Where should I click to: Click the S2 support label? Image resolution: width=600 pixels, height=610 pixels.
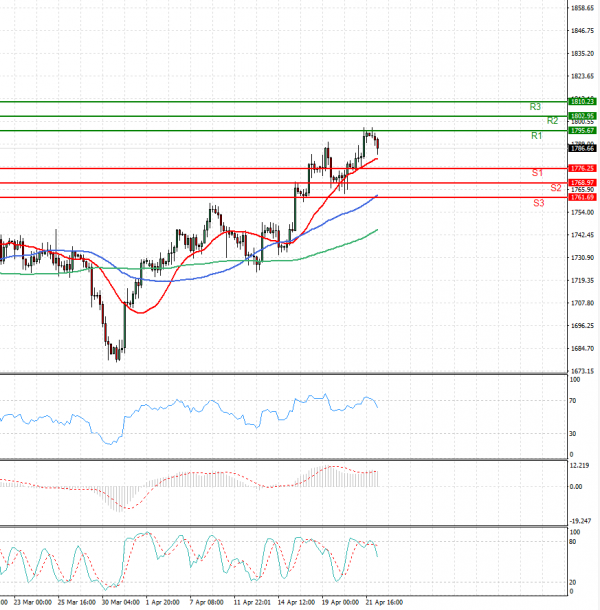tap(556, 188)
